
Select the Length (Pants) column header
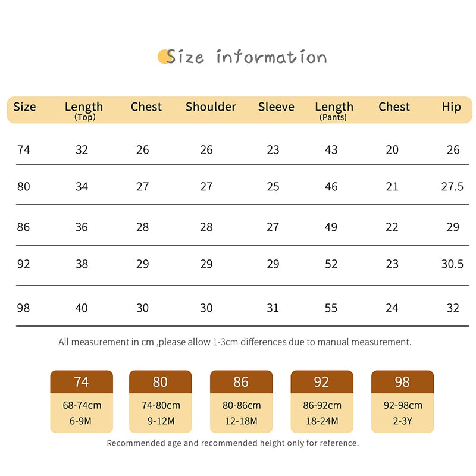(334, 109)
